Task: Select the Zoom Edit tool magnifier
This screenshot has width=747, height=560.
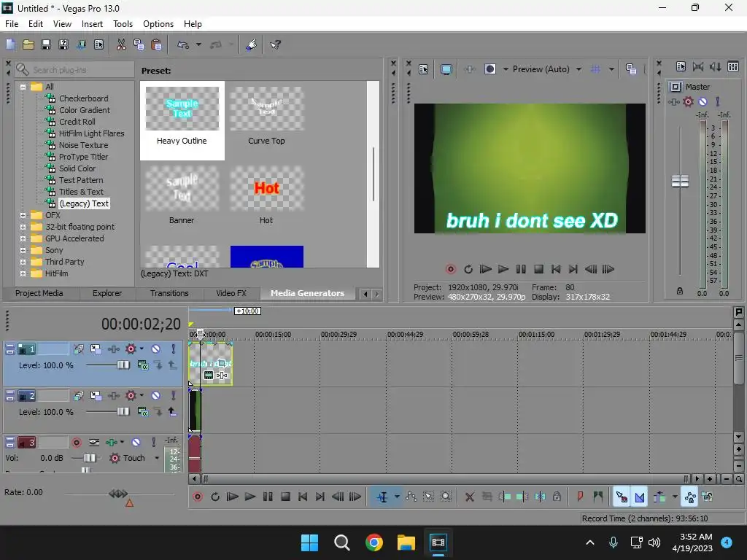Action: click(x=446, y=497)
